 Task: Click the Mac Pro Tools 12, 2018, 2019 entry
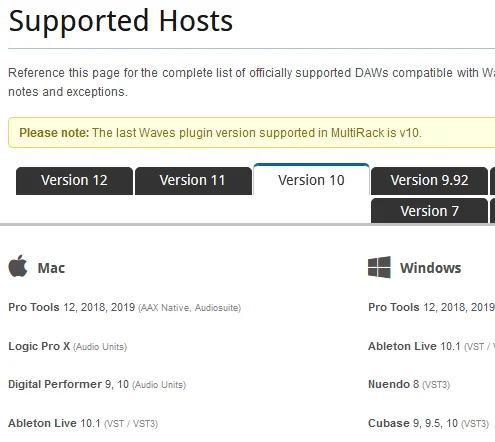point(124,307)
